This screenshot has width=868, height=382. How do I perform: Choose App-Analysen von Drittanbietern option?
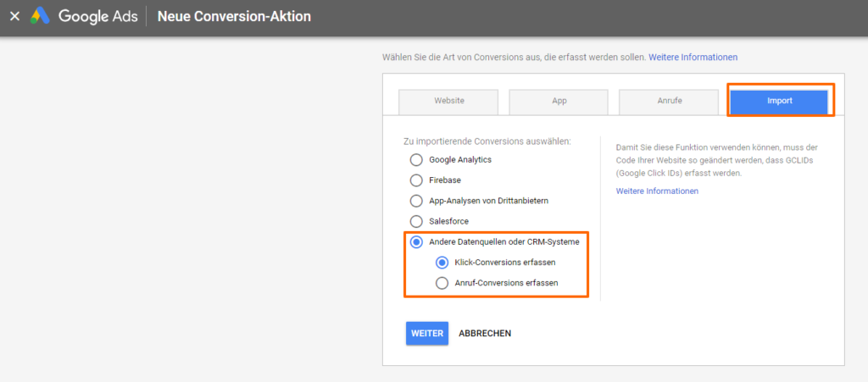point(415,201)
